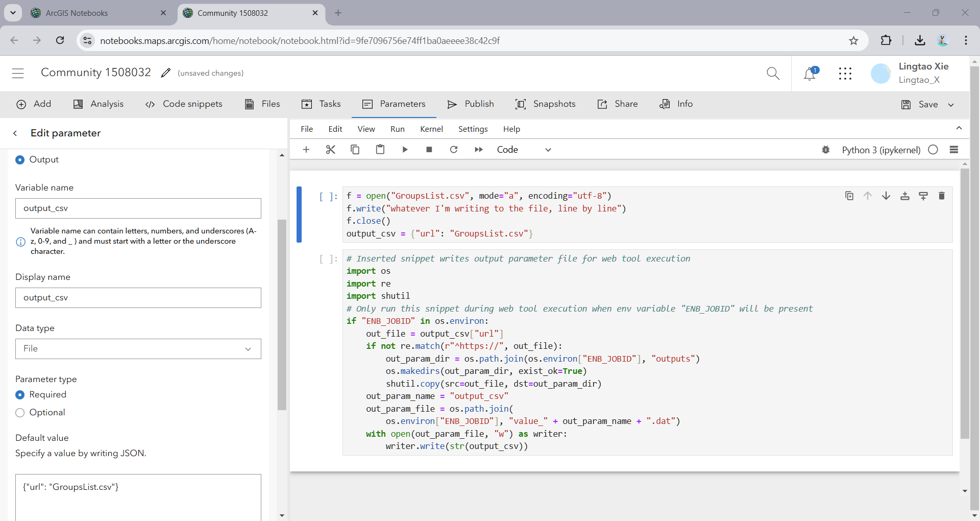Image resolution: width=980 pixels, height=521 pixels.
Task: Select the Required parameter type
Action: (20, 394)
